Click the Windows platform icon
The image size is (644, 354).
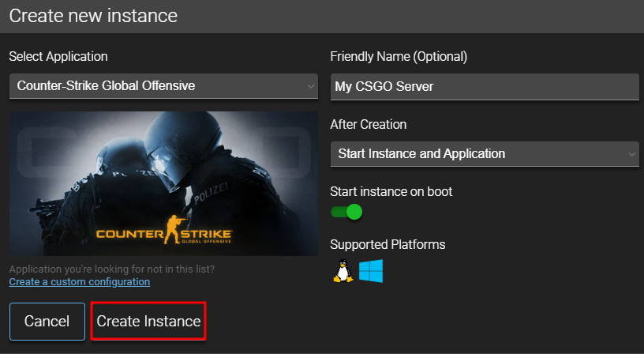tap(371, 271)
